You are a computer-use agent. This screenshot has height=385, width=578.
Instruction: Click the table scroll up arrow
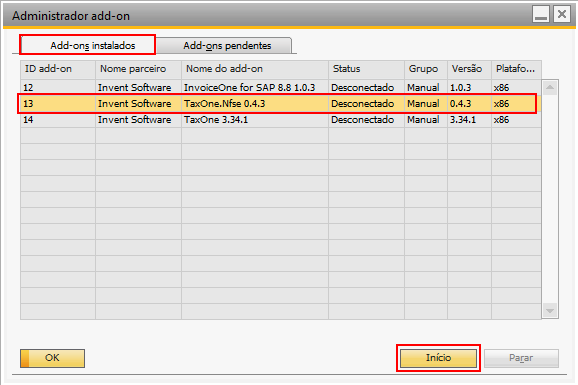(550, 87)
